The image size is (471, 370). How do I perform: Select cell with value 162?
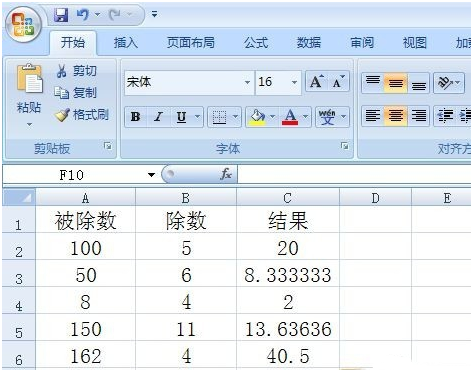pos(85,355)
